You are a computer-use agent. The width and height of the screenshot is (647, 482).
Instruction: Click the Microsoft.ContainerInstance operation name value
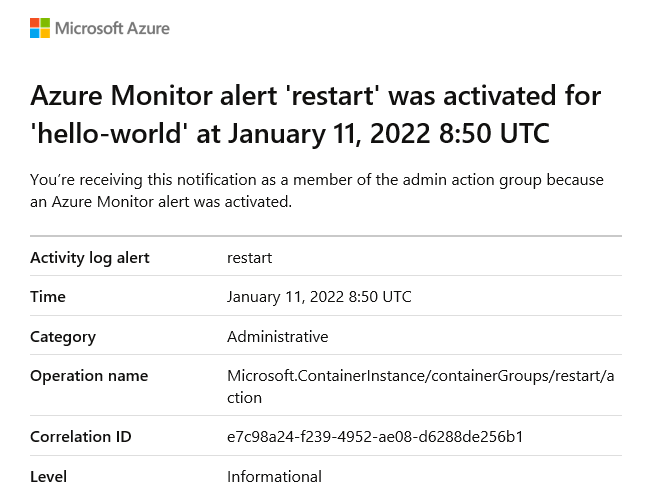pos(420,387)
